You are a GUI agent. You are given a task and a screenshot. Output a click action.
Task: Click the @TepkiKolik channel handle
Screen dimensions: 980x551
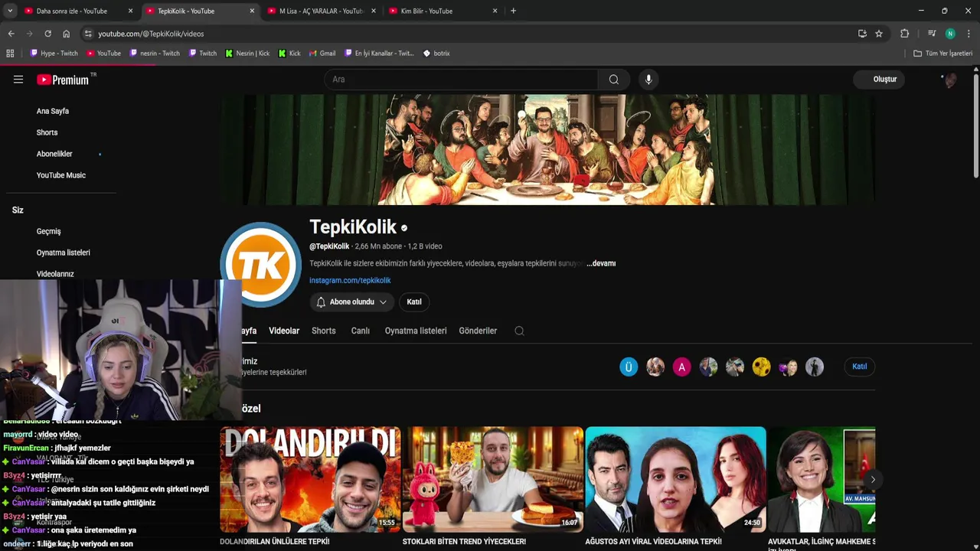point(329,246)
